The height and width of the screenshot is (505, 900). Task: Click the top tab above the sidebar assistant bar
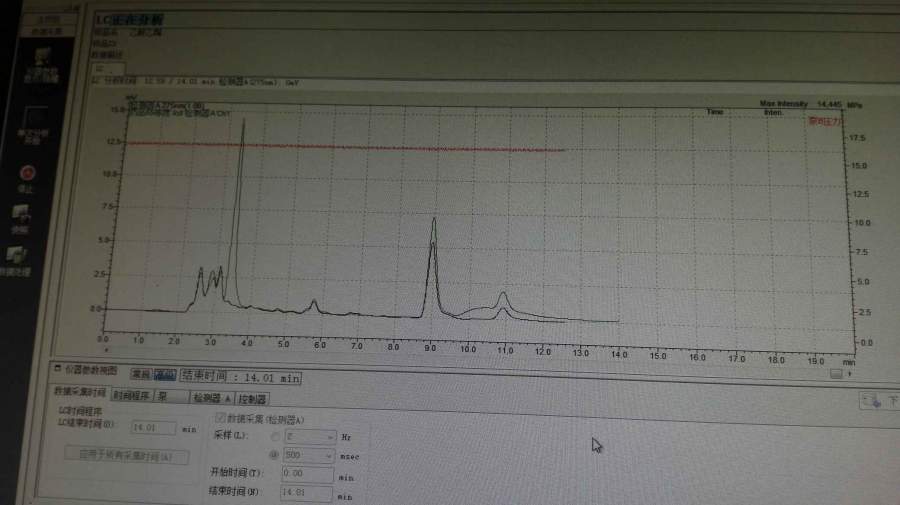(x=49, y=19)
